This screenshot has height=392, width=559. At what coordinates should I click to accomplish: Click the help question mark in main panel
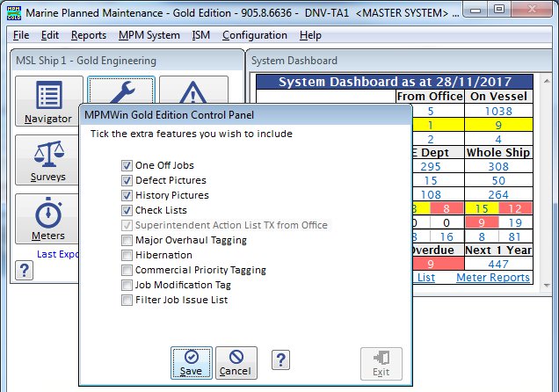25,271
